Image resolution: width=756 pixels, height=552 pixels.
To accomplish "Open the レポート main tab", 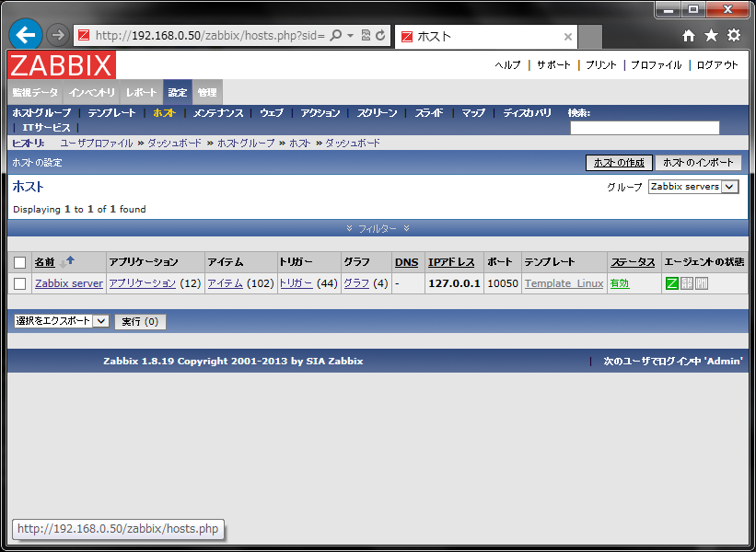I will 141,93.
